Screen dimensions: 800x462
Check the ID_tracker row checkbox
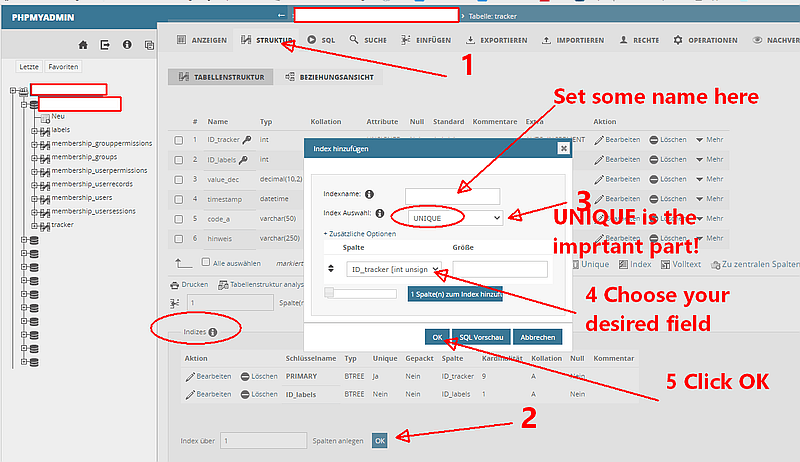point(179,140)
